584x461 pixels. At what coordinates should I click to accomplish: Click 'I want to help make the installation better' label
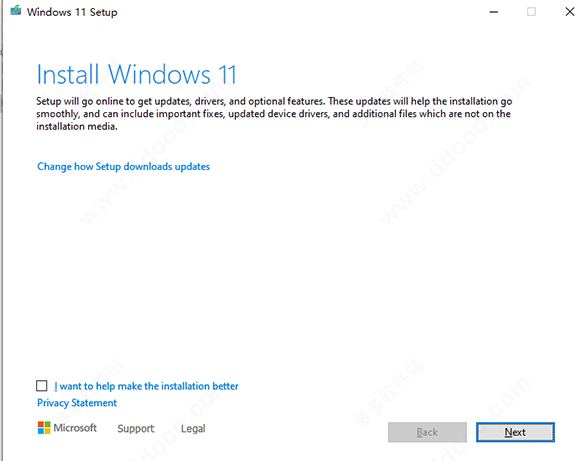click(x=146, y=386)
